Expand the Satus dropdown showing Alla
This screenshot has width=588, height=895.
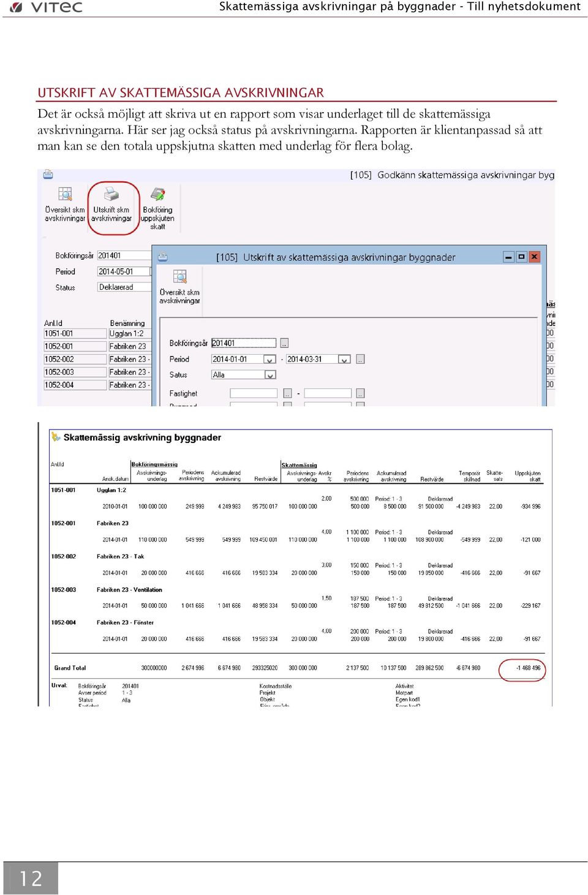[x=270, y=374]
